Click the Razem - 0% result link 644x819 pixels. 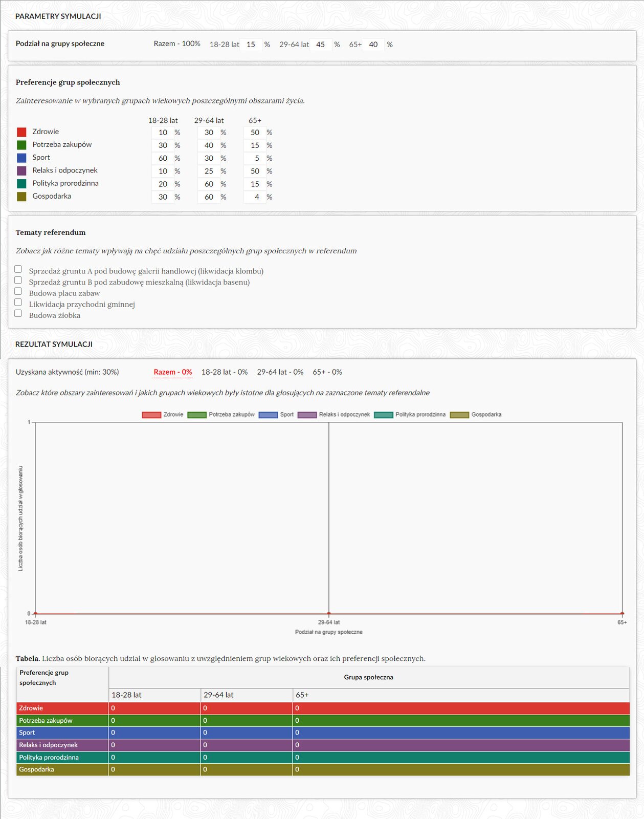[173, 372]
